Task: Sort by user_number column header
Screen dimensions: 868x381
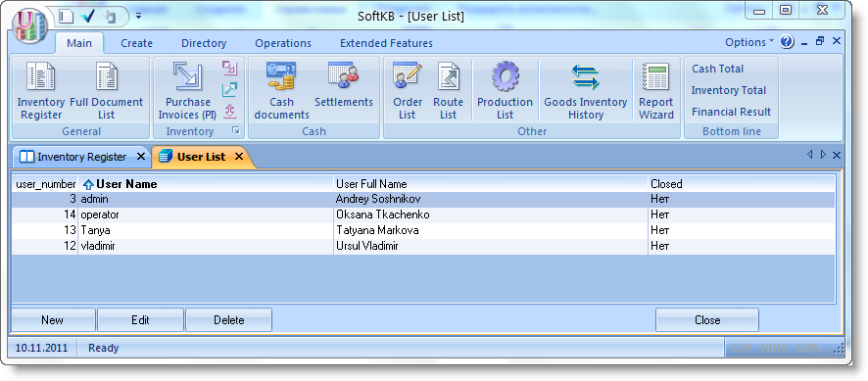Action: point(45,184)
